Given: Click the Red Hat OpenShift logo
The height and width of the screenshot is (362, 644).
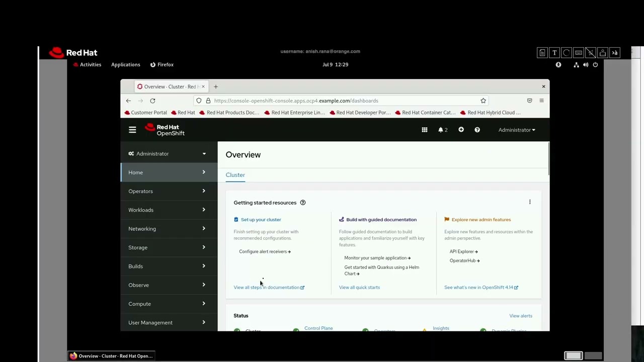Looking at the screenshot, I should click(x=165, y=130).
